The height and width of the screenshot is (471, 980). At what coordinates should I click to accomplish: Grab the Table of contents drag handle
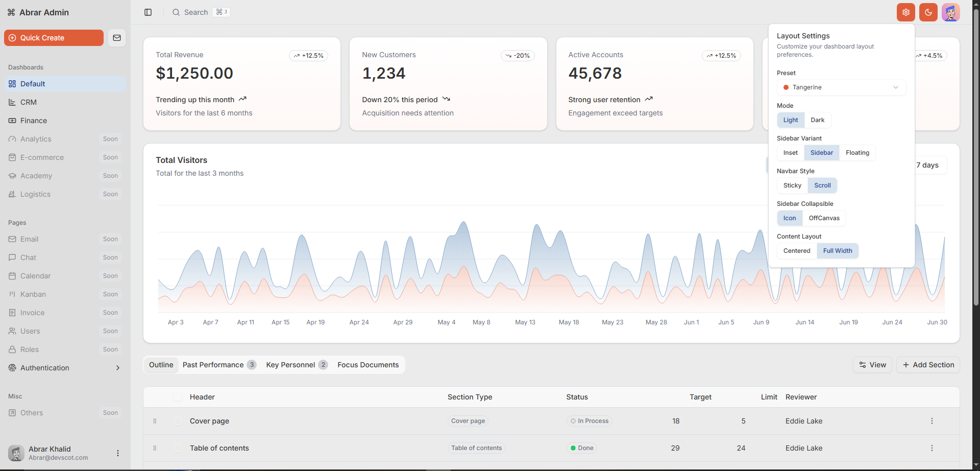click(155, 448)
